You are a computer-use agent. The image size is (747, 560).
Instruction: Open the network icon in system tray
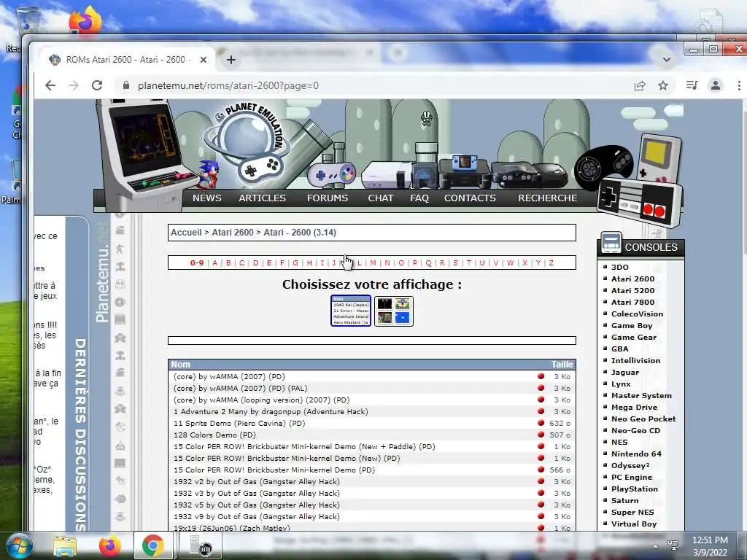pos(673,545)
